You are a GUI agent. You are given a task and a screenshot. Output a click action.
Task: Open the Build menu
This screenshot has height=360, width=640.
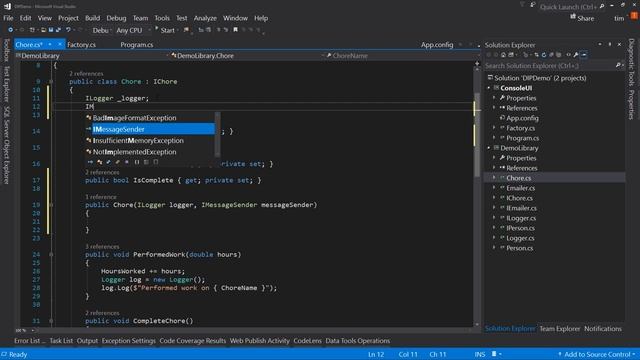coord(92,18)
